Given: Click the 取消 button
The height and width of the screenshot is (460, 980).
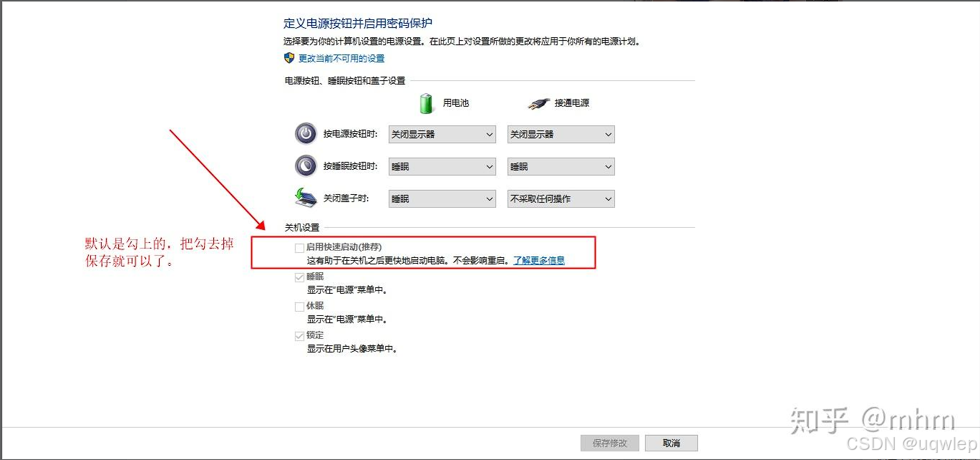Looking at the screenshot, I should click(671, 443).
